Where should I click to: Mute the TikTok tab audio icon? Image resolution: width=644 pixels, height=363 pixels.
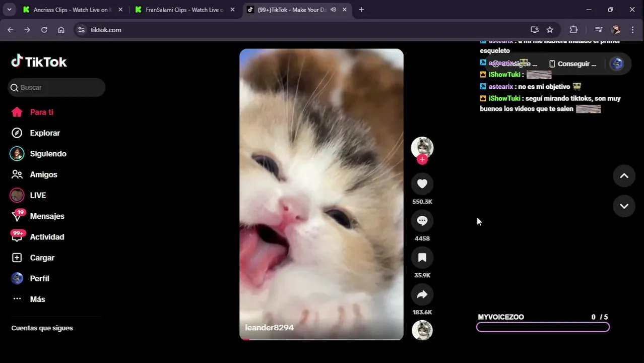[x=333, y=10]
